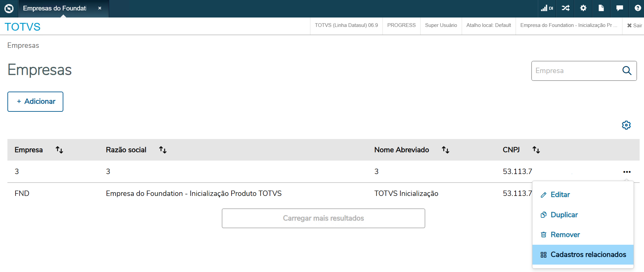The image size is (644, 272).
Task: Click Sair to log out
Action: 634,26
